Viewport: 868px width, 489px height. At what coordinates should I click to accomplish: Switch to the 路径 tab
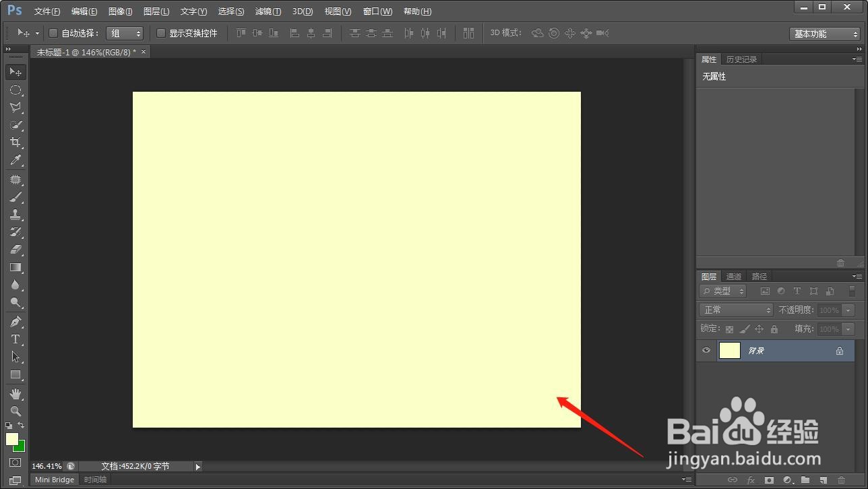pos(759,277)
